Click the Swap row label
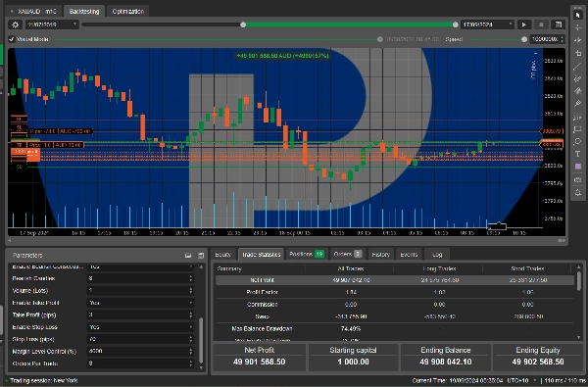Image resolution: width=588 pixels, height=387 pixels. point(262,316)
